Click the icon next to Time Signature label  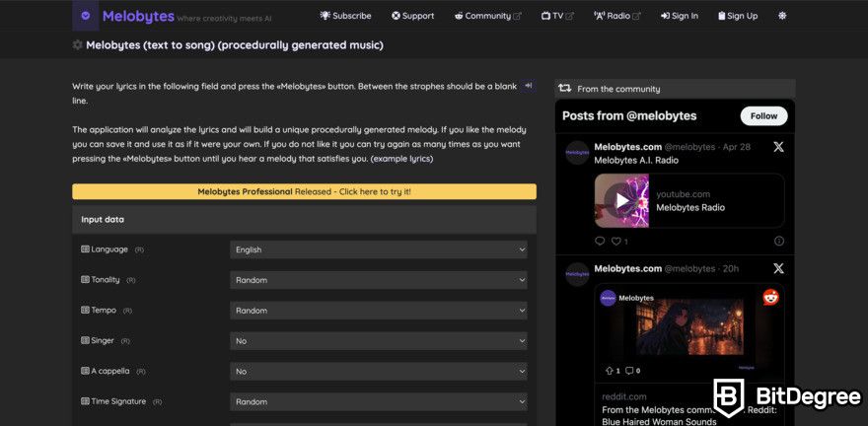[85, 401]
